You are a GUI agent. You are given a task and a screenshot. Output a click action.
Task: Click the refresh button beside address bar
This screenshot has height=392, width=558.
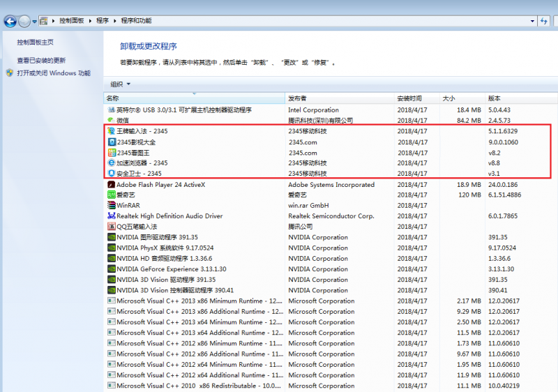(543, 21)
